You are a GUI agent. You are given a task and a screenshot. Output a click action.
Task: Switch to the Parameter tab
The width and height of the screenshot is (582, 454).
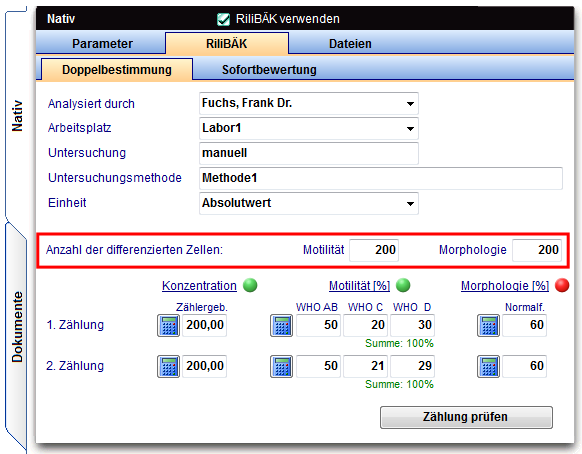(102, 43)
